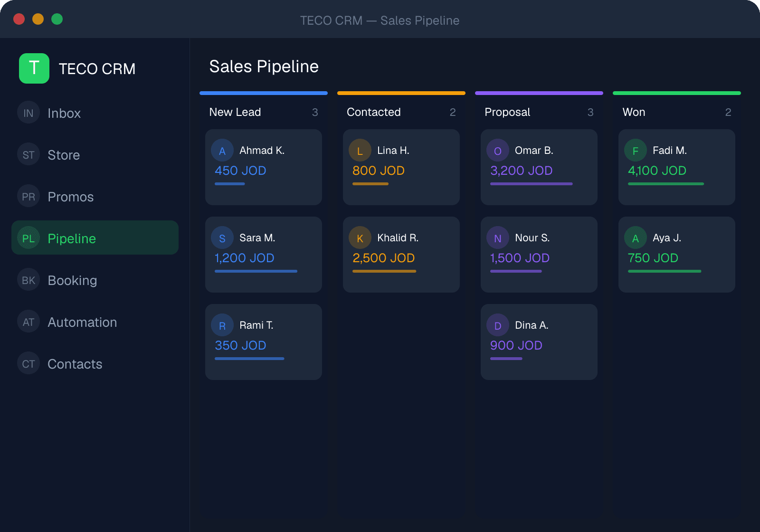Click the 750 JOD deal amount

click(653, 258)
